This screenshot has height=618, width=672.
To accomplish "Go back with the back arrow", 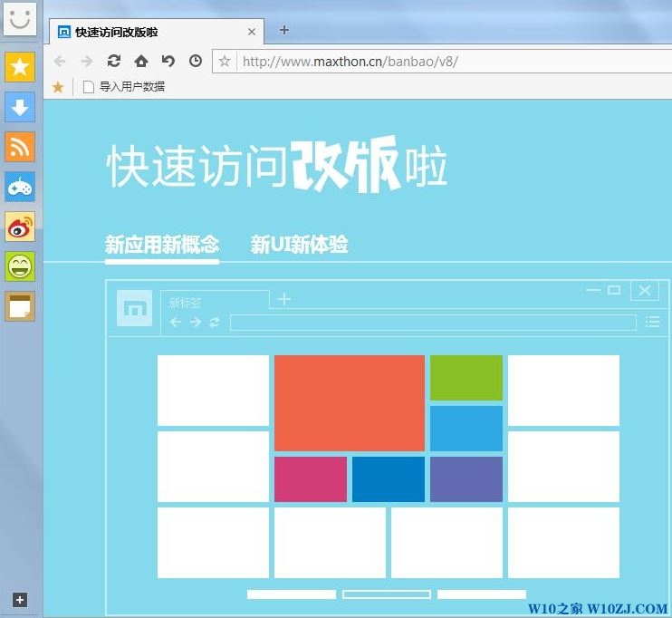I will click(59, 62).
